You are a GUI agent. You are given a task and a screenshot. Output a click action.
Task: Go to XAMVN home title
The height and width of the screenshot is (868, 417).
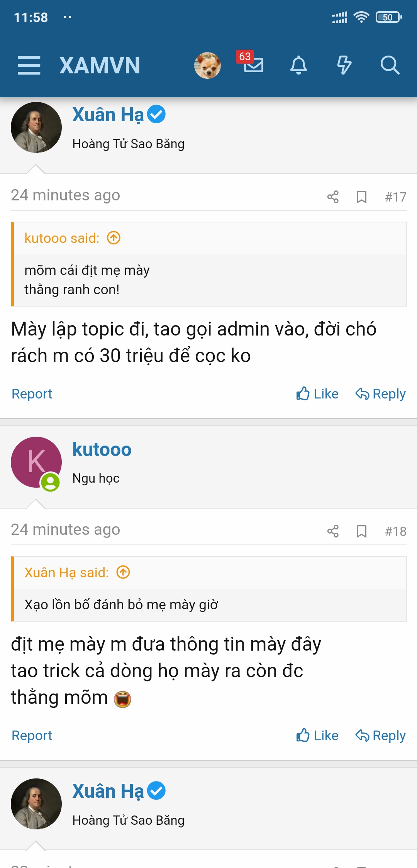point(100,65)
